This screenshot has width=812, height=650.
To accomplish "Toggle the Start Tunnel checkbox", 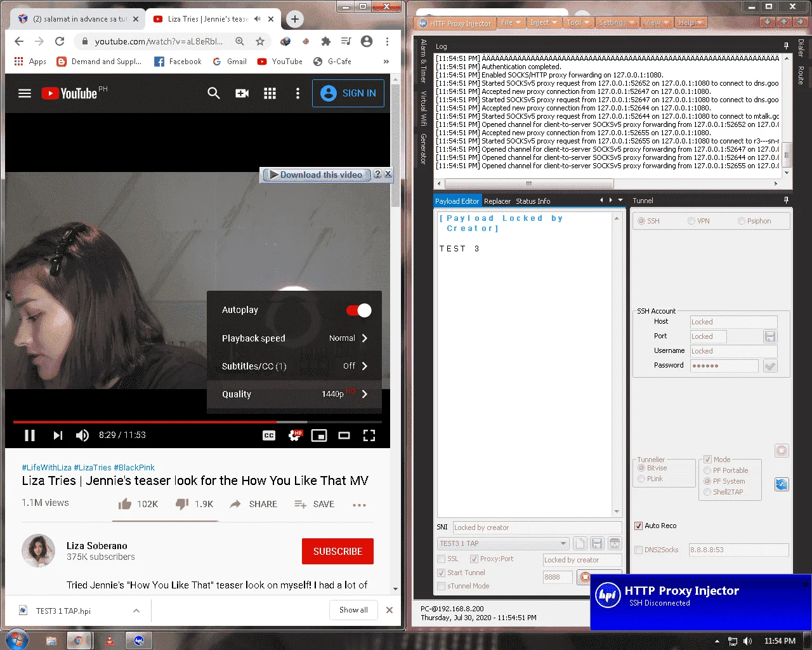I will (442, 573).
